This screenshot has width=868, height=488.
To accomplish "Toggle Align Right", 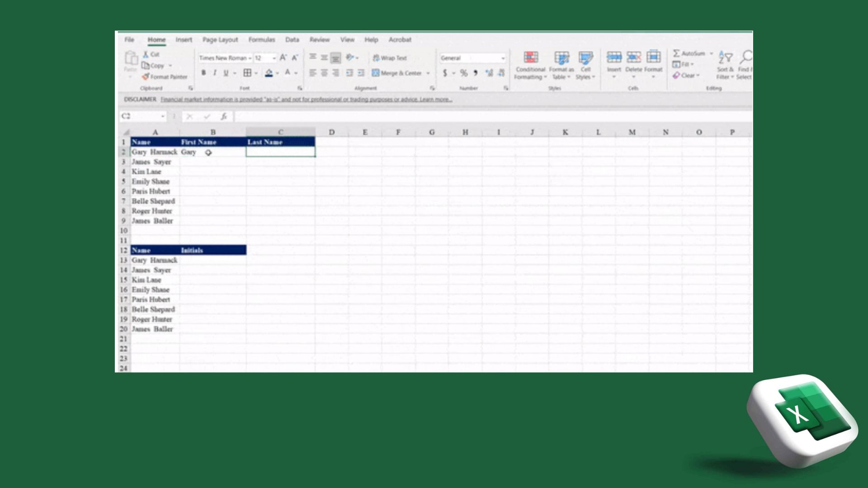I will pyautogui.click(x=335, y=73).
